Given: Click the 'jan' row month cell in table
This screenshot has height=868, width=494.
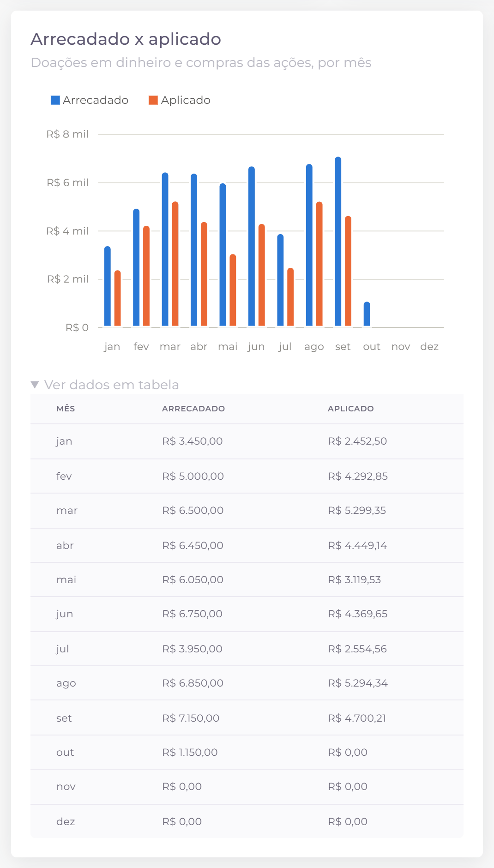Looking at the screenshot, I should click(x=64, y=441).
